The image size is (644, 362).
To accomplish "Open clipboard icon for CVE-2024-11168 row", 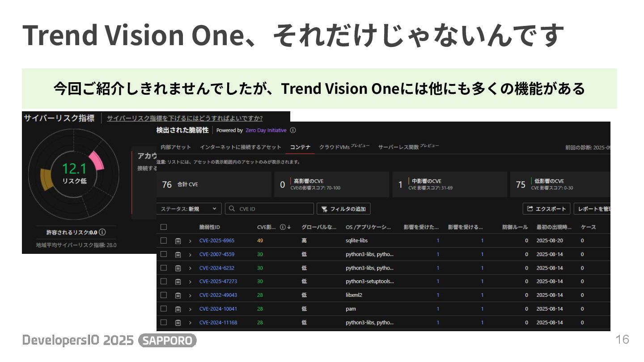I will (178, 323).
